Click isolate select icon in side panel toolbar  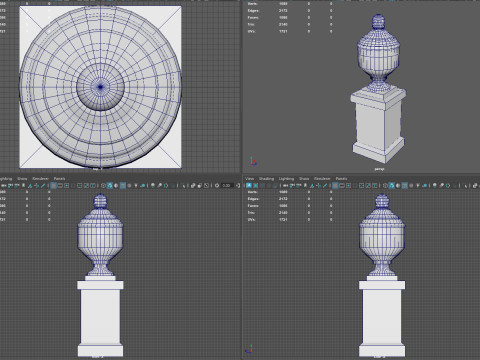point(465,185)
